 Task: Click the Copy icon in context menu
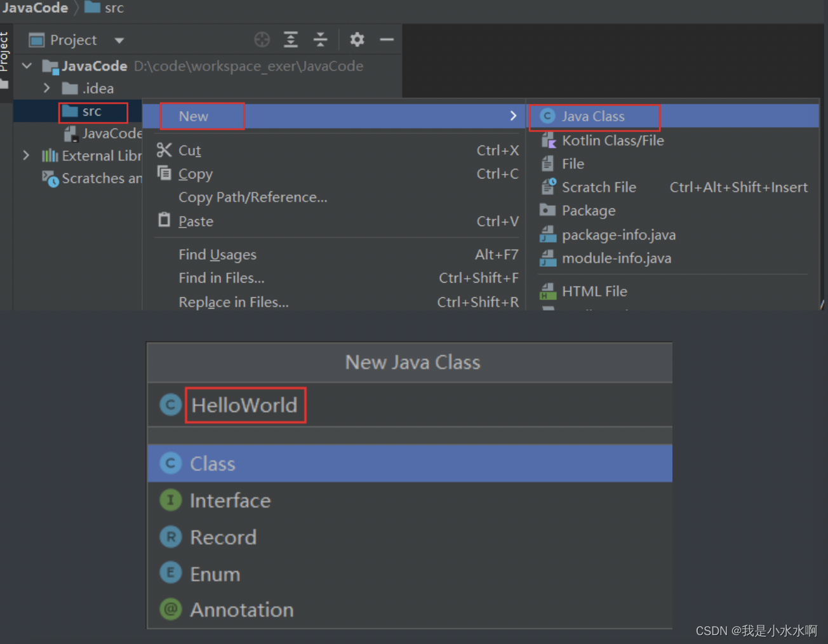pos(164,173)
